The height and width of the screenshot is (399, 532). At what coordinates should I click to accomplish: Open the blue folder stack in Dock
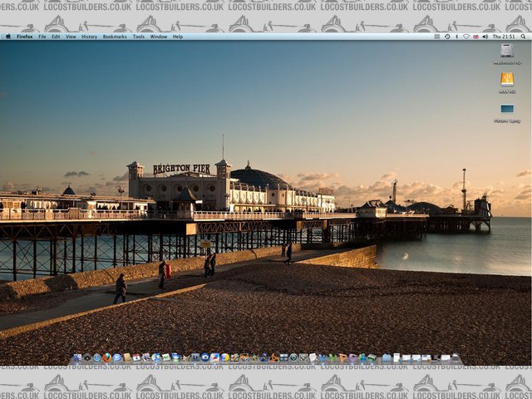[386, 357]
